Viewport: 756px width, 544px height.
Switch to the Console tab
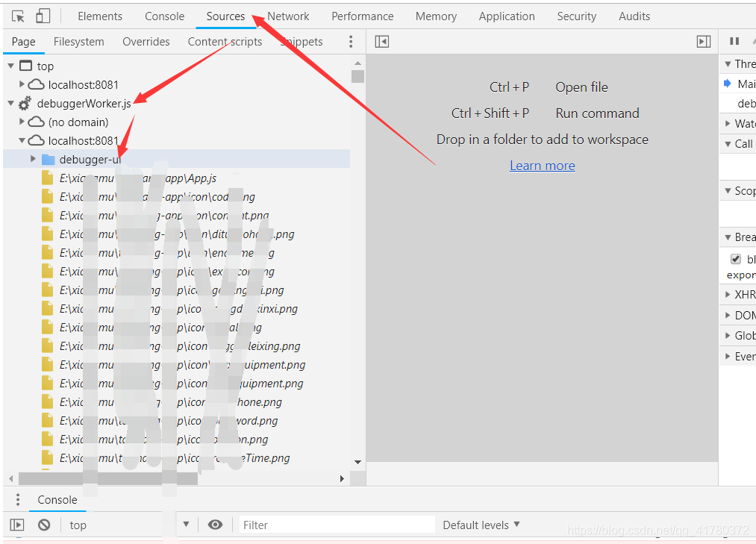pyautogui.click(x=164, y=16)
